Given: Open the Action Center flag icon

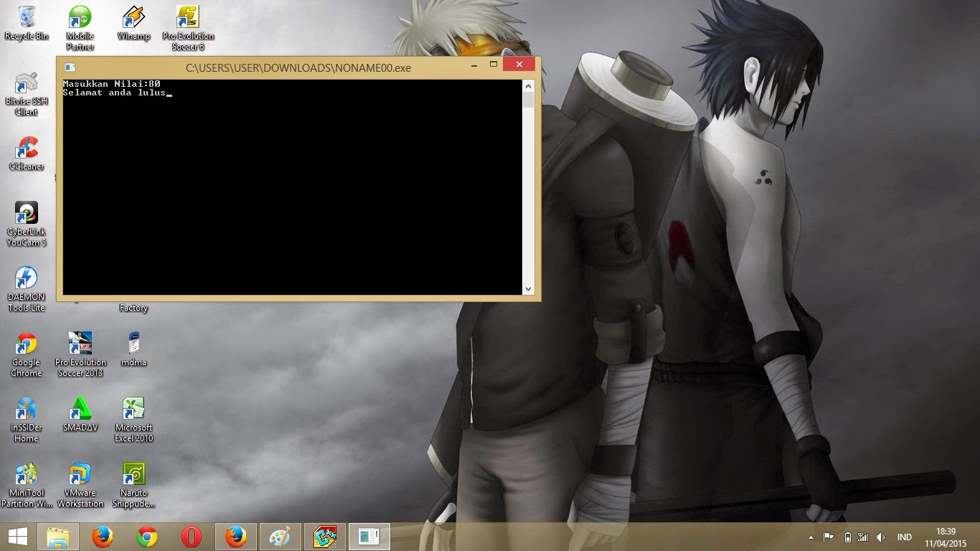Looking at the screenshot, I should tap(829, 537).
